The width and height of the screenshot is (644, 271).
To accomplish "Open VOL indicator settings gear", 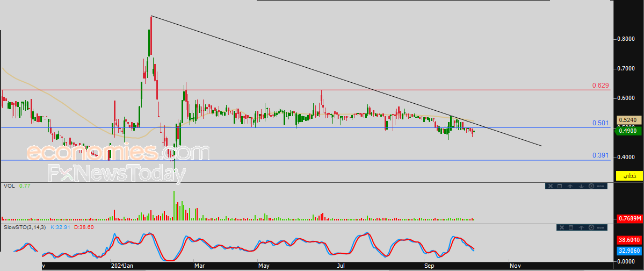I will tap(591, 186).
